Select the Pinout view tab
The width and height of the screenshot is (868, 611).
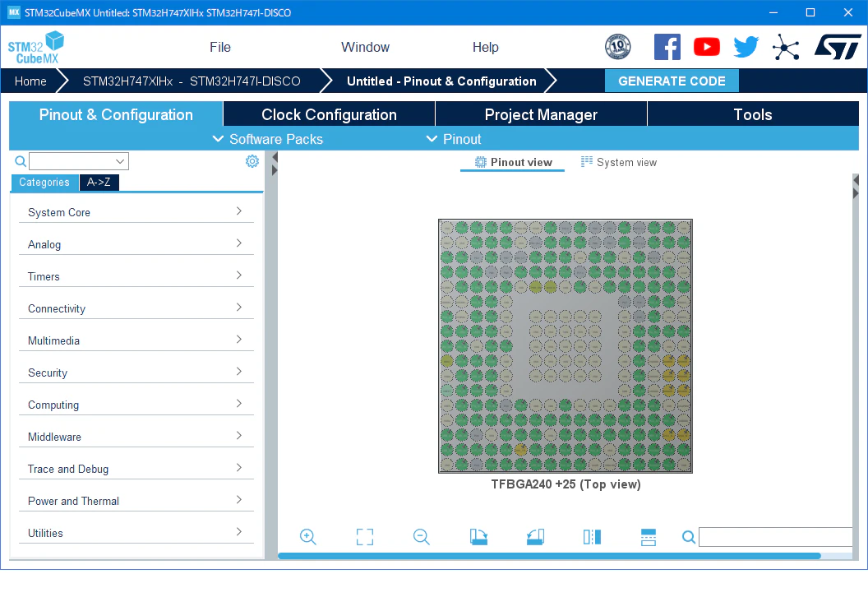tap(513, 162)
